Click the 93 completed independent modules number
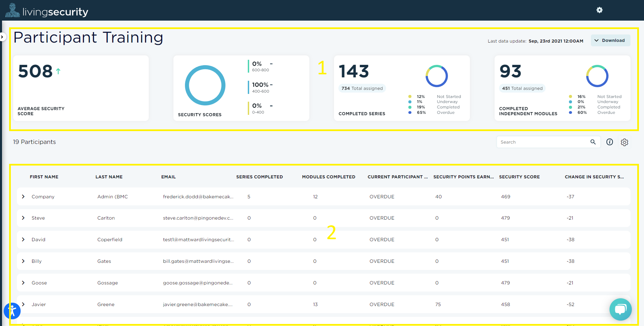The height and width of the screenshot is (326, 644). (x=510, y=71)
